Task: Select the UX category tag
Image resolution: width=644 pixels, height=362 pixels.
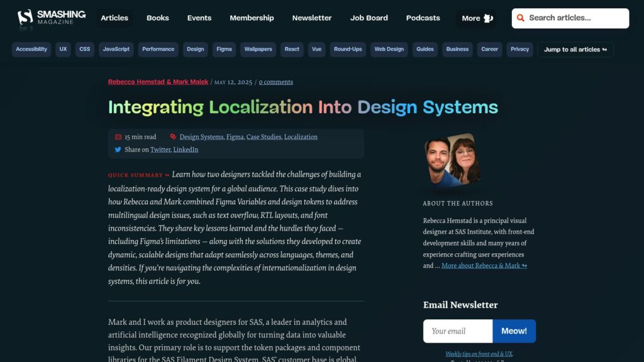Action: point(63,49)
